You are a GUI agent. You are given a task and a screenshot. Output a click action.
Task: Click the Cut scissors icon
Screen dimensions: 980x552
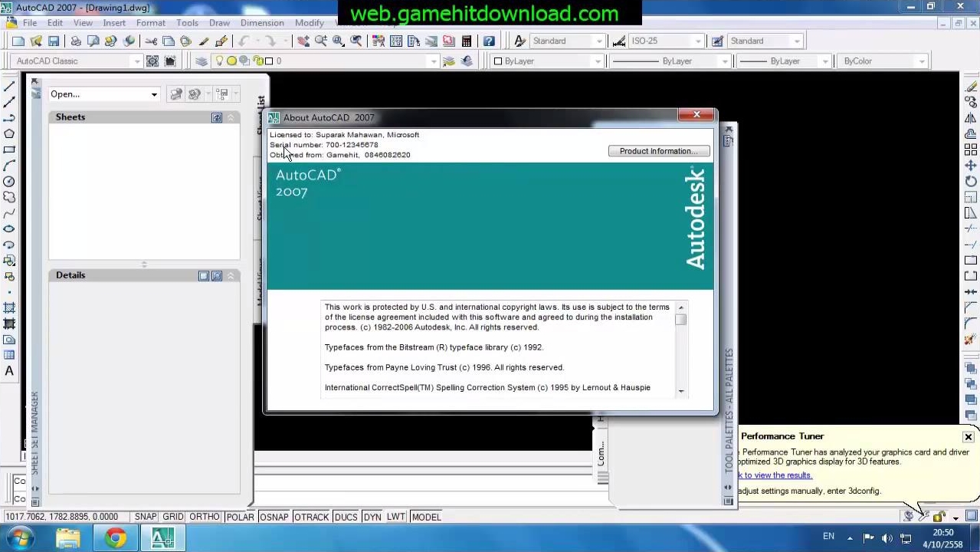pos(151,41)
